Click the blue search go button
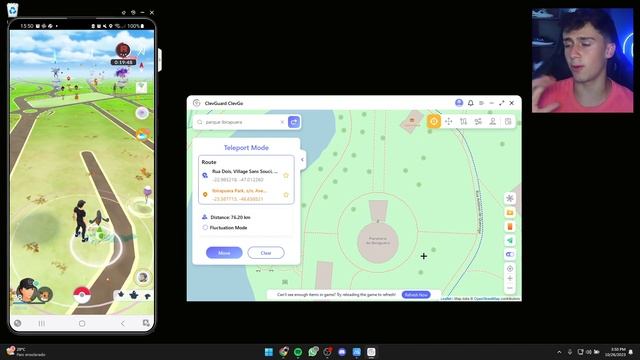Screen dimensions: 640x360 click(294, 122)
